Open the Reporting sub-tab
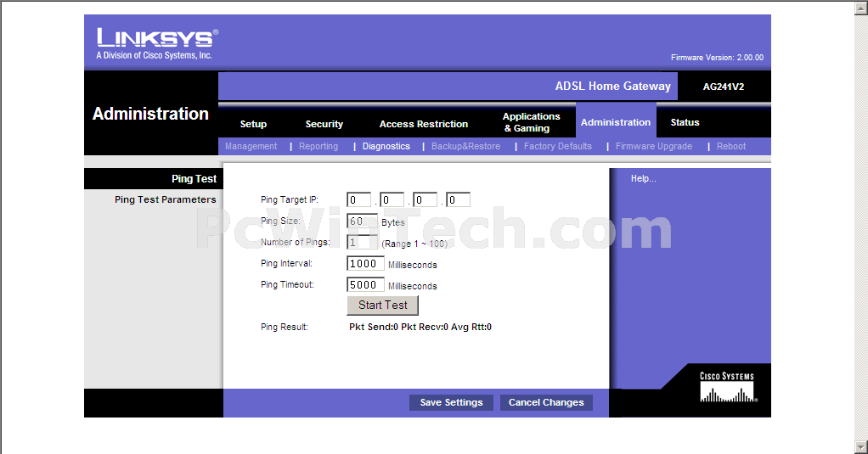The height and width of the screenshot is (454, 868). [x=318, y=146]
